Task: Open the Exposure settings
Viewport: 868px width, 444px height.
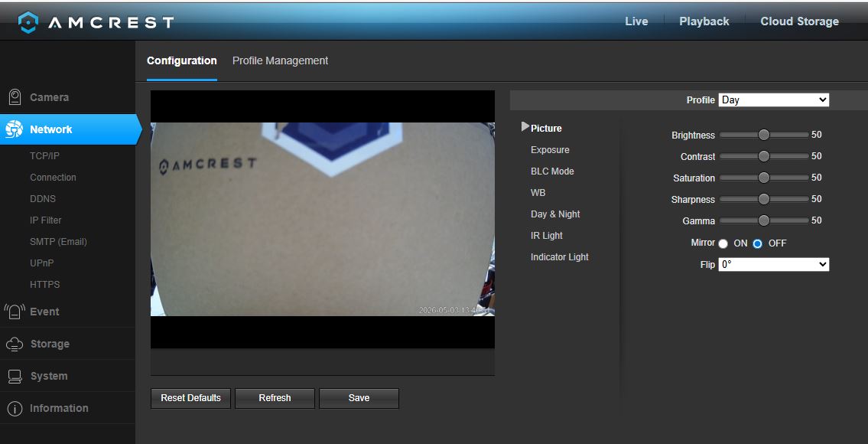Action: 550,150
